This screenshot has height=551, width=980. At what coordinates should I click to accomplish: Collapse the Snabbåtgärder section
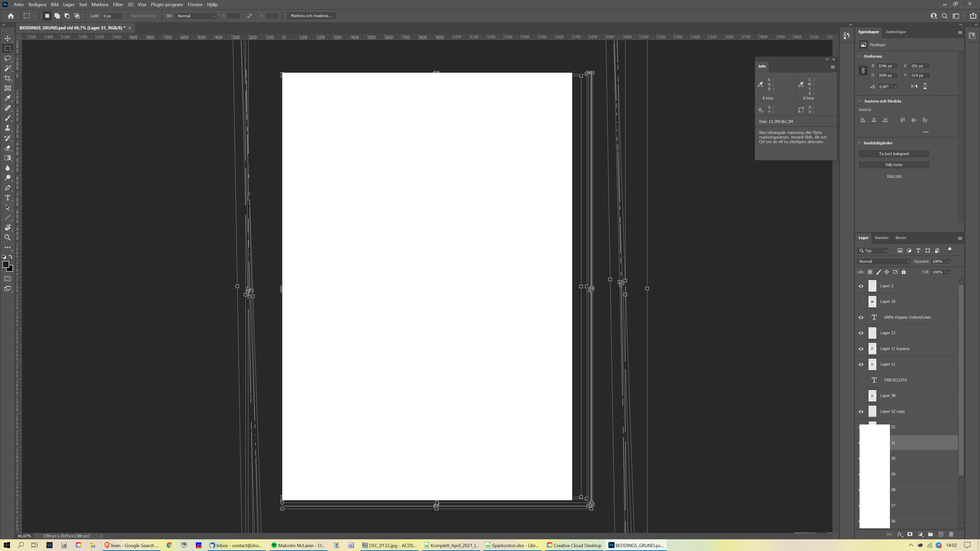pyautogui.click(x=859, y=143)
